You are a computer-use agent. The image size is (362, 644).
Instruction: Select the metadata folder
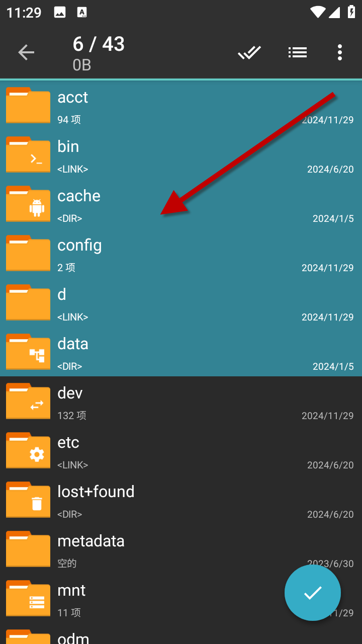click(181, 549)
